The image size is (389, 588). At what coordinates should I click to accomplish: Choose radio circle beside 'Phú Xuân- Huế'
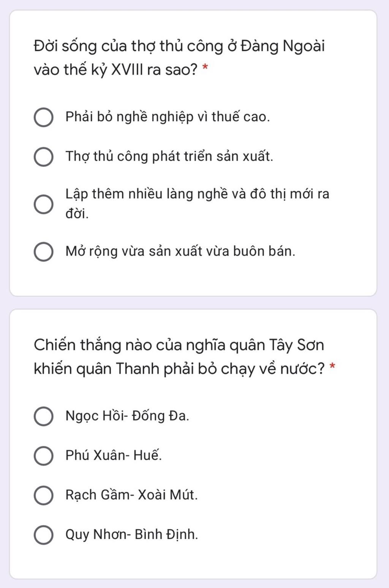click(x=44, y=456)
